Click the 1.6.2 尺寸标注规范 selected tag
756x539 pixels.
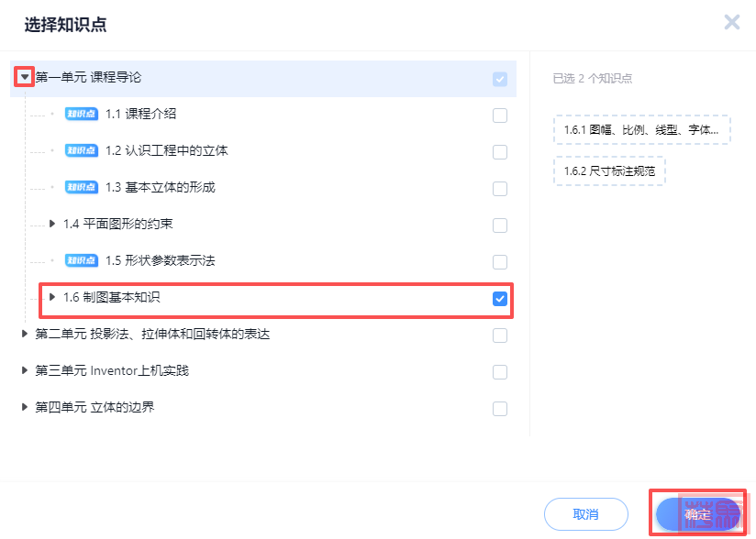609,171
